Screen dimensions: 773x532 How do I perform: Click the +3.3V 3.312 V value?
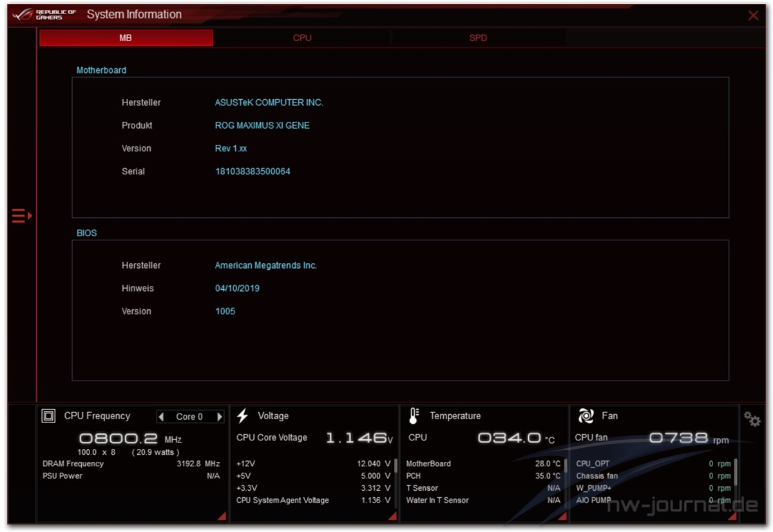coord(376,488)
